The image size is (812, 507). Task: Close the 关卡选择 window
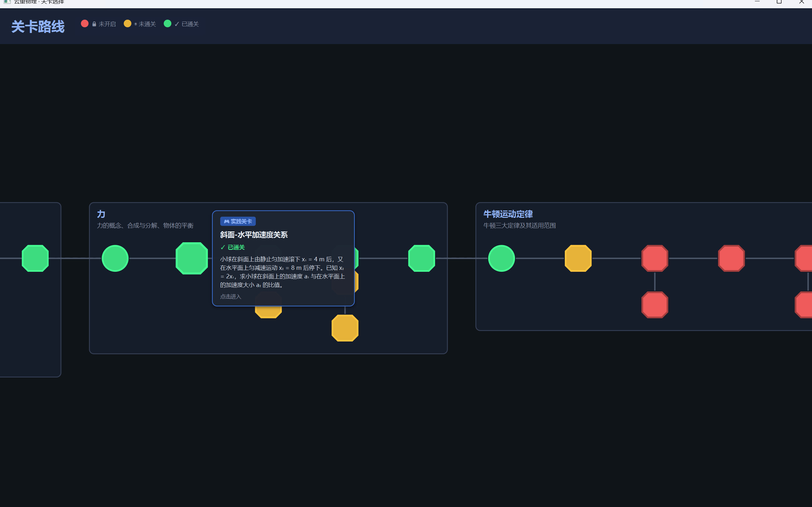(801, 2)
